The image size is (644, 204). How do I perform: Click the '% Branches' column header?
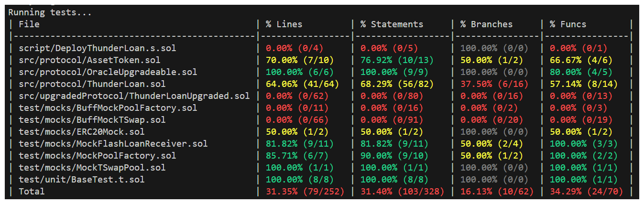click(486, 24)
